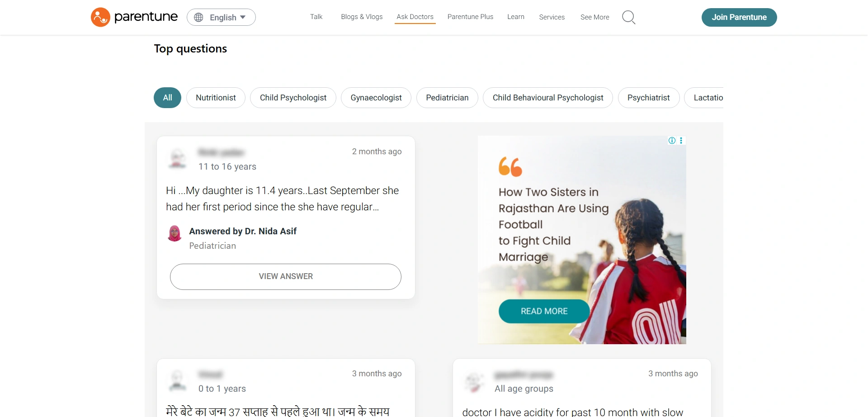The width and height of the screenshot is (868, 417).
Task: Go to Blogs & Vlogs
Action: [362, 17]
